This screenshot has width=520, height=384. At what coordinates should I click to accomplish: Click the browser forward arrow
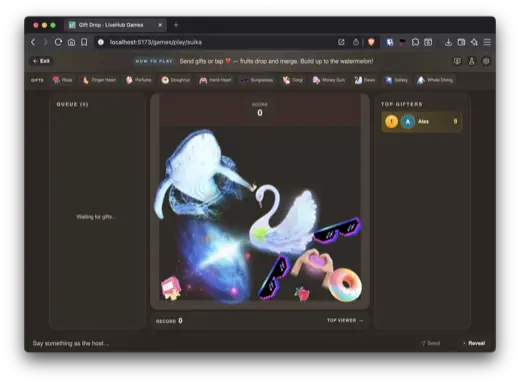45,42
